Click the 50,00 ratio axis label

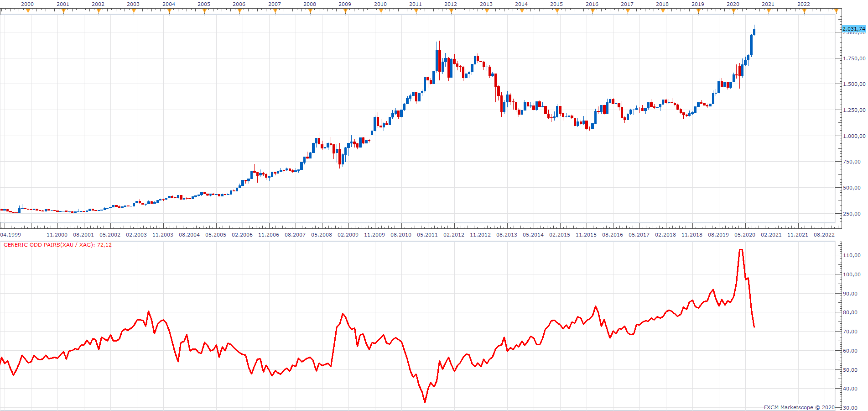(851, 370)
